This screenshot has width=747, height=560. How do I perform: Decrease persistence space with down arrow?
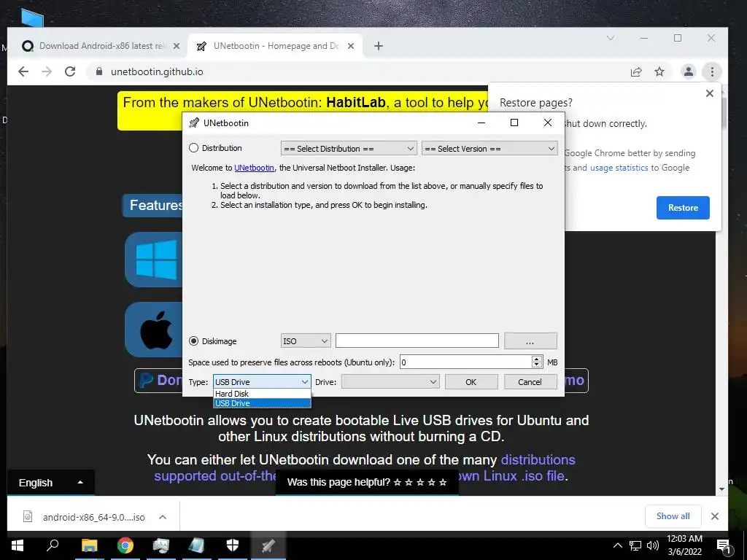(537, 366)
